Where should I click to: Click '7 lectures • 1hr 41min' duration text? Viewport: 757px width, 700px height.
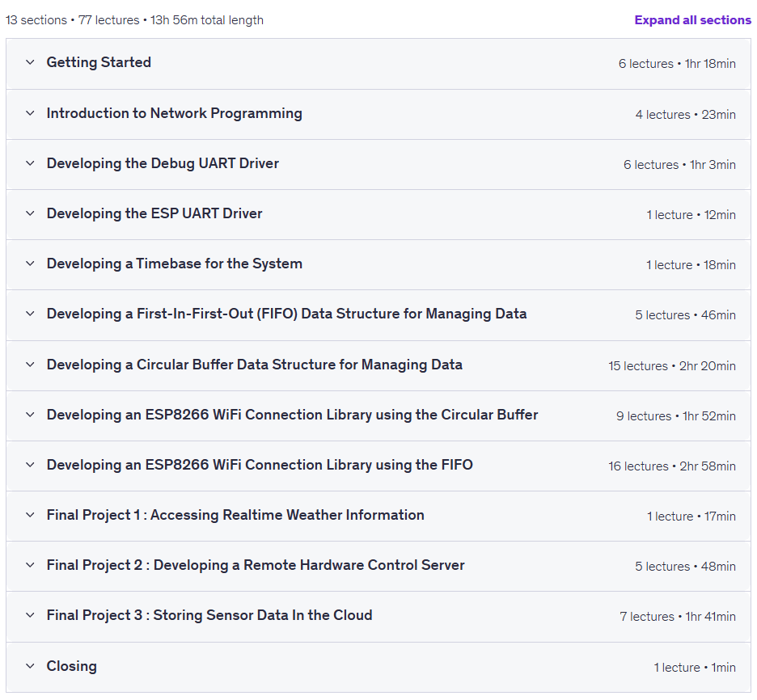(x=678, y=617)
